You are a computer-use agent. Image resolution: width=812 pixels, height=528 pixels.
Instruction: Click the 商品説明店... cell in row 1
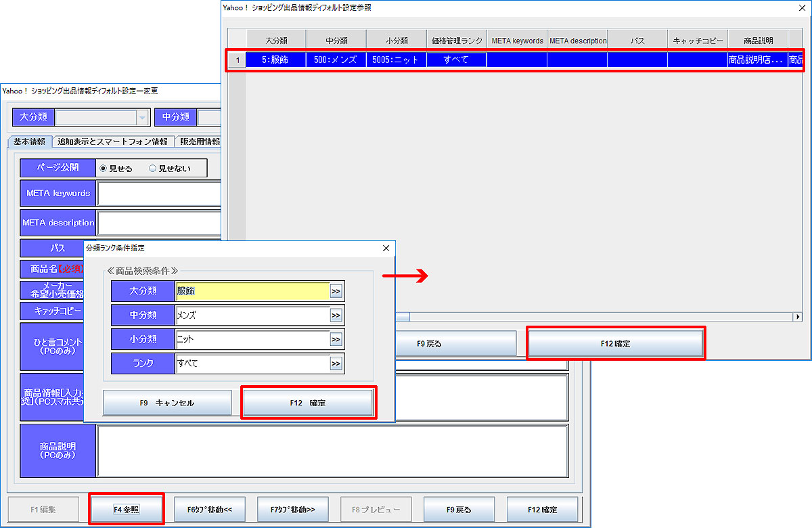coord(757,60)
